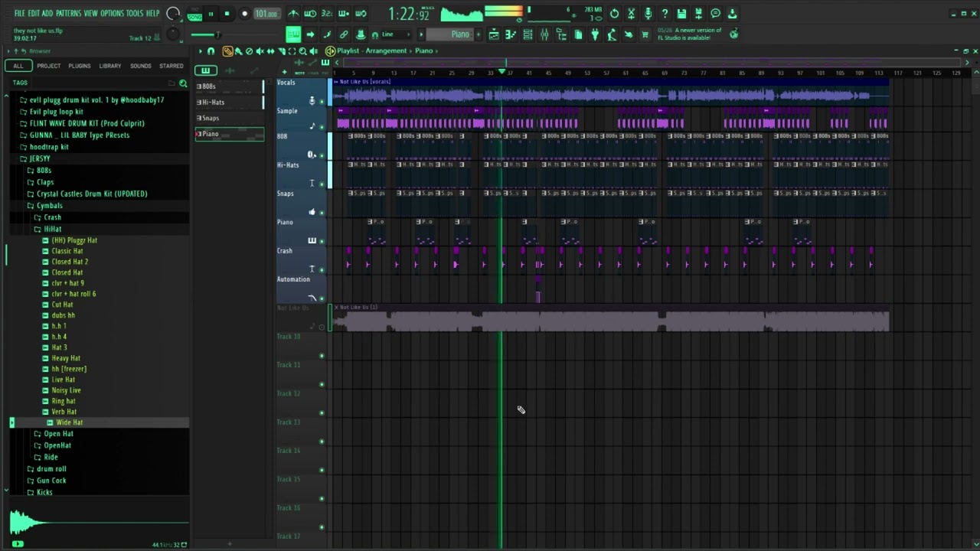Image resolution: width=980 pixels, height=551 pixels.
Task: Open the Piano pattern selector
Action: (450, 34)
